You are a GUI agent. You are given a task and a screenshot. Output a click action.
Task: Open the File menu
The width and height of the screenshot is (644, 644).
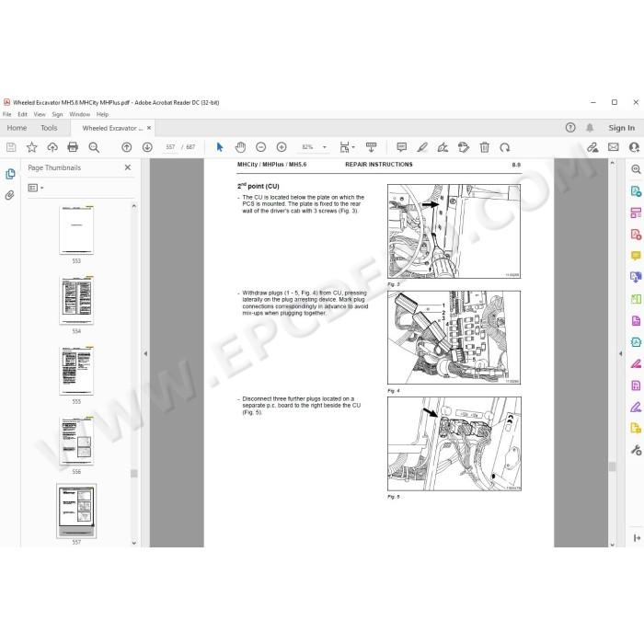[7, 114]
